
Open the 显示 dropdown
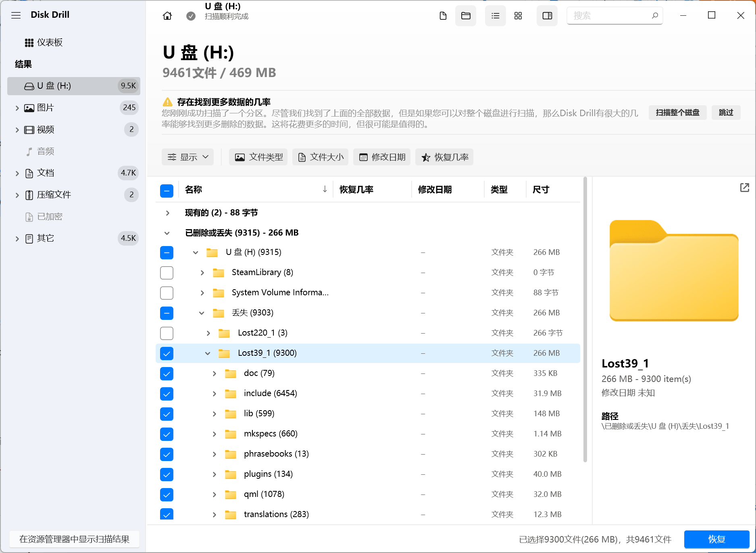click(188, 157)
